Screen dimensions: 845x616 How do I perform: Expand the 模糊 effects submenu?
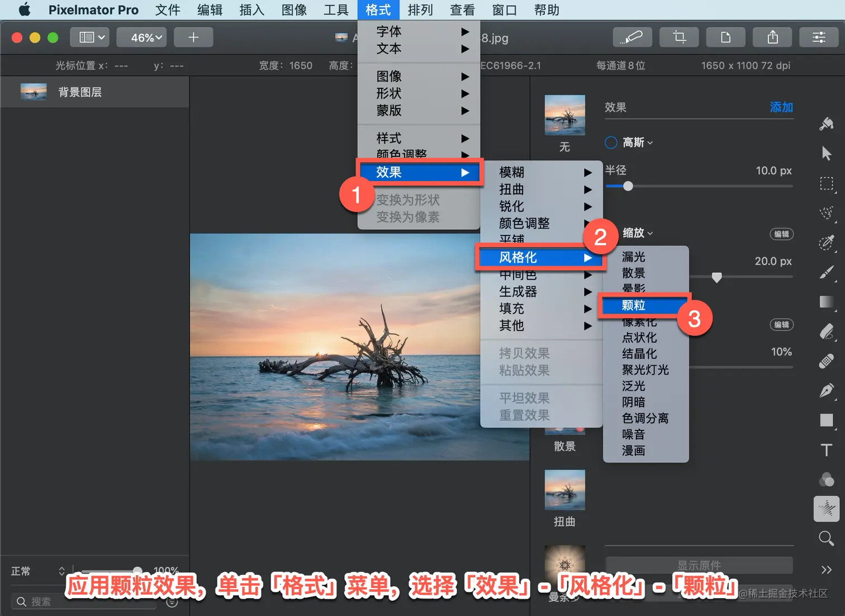542,172
